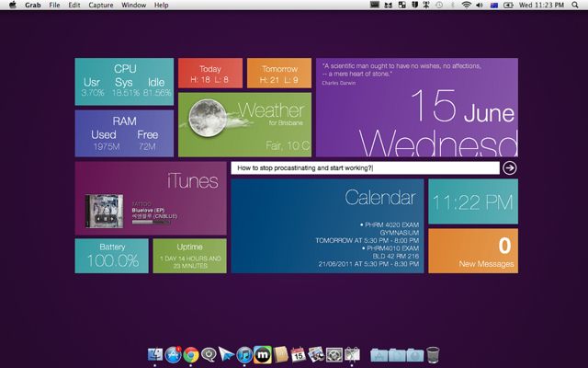The height and width of the screenshot is (368, 588).
Task: Open the Calendar app in the dock
Action: point(298,354)
